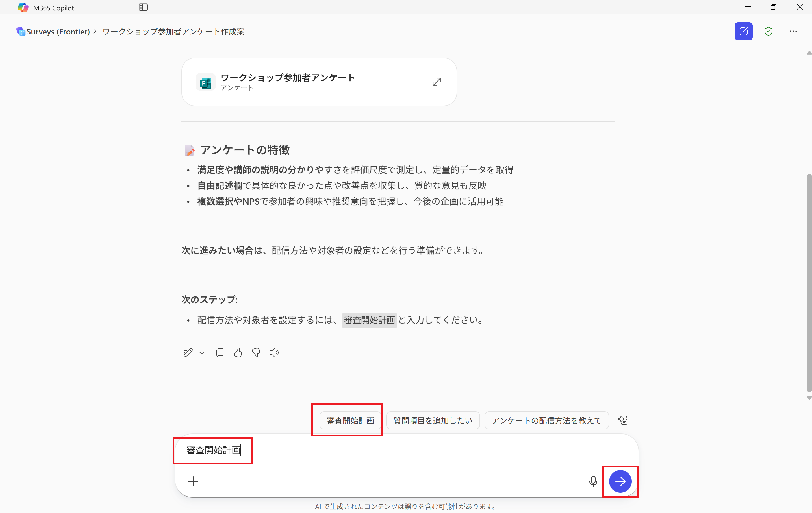Toggle the sidebar panel open
Viewport: 812px width, 513px height.
pos(143,7)
